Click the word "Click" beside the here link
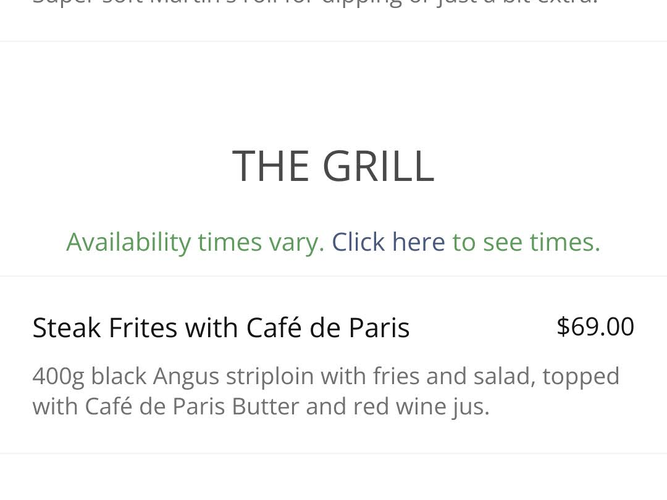Image resolution: width=667 pixels, height=500 pixels. click(x=358, y=242)
